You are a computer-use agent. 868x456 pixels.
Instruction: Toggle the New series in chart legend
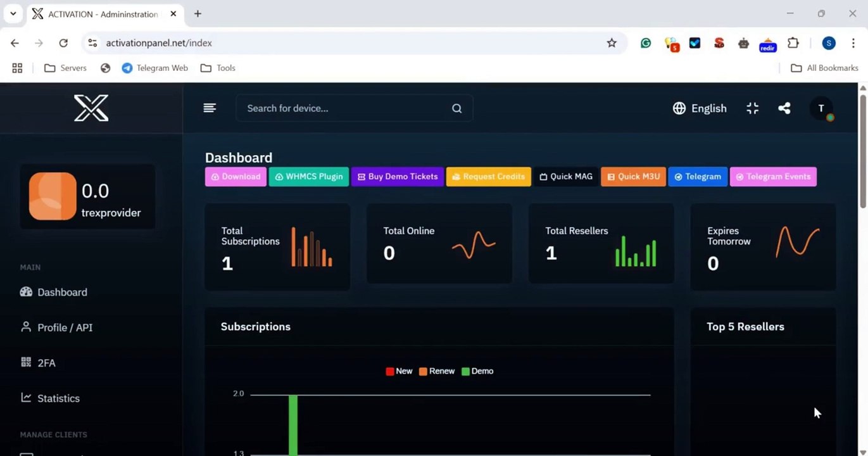click(x=399, y=371)
